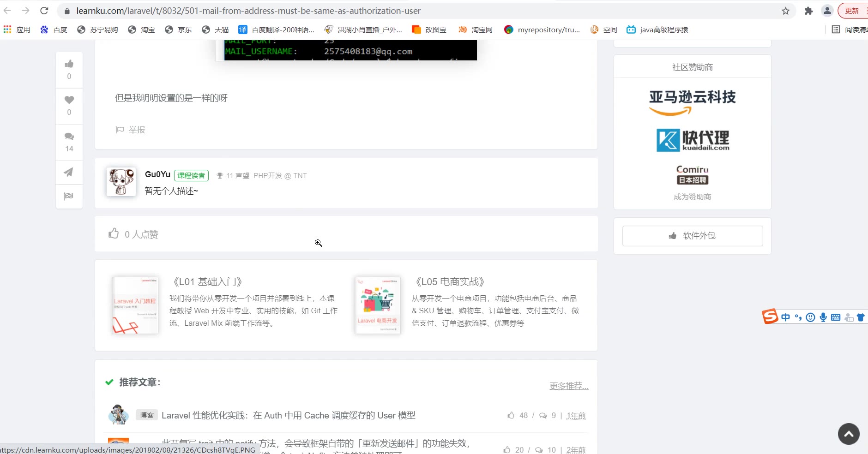
Task: Open the L05 电商实战 course cover
Action: [x=378, y=305]
